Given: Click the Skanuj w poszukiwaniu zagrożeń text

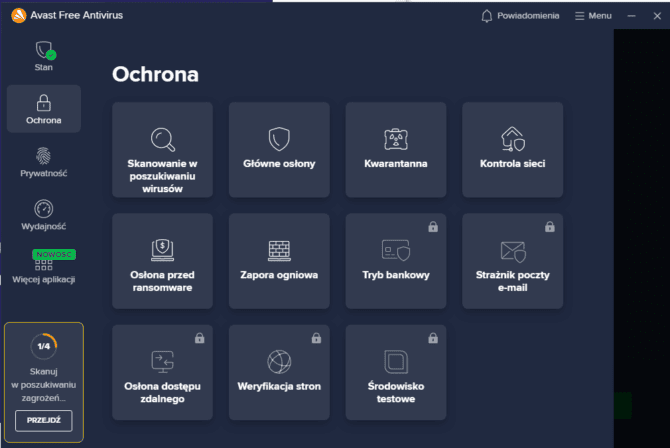Looking at the screenshot, I should point(44,385).
